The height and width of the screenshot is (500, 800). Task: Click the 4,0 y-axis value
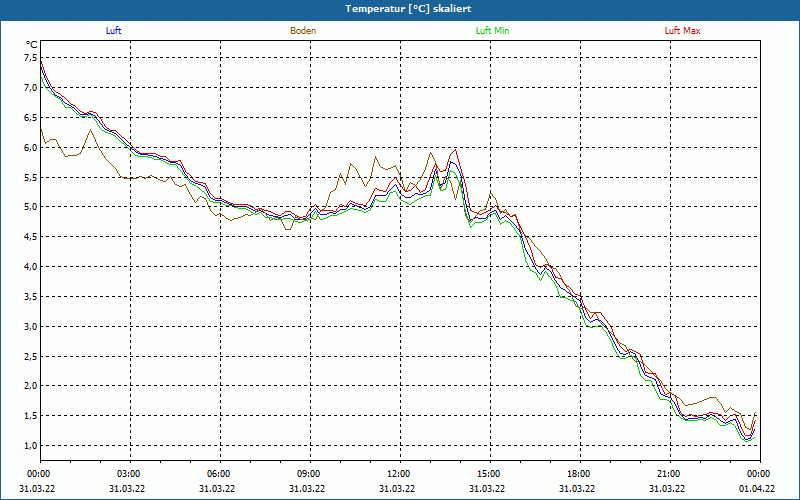(31, 266)
